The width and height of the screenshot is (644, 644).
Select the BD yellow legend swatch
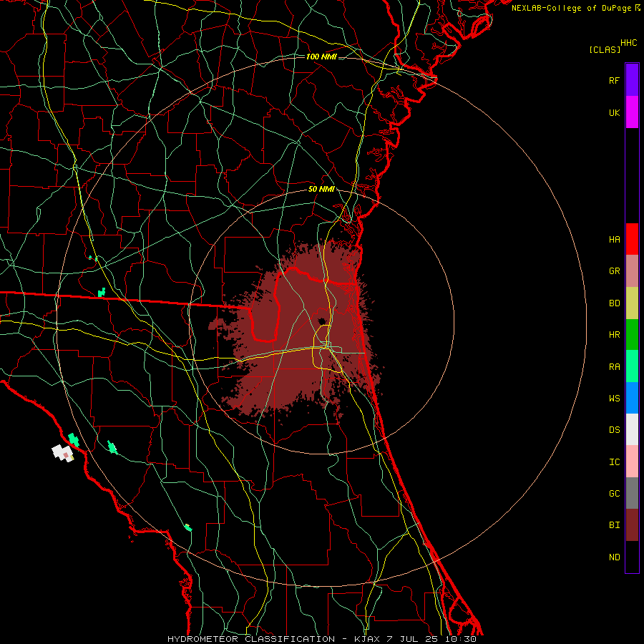coord(632,303)
